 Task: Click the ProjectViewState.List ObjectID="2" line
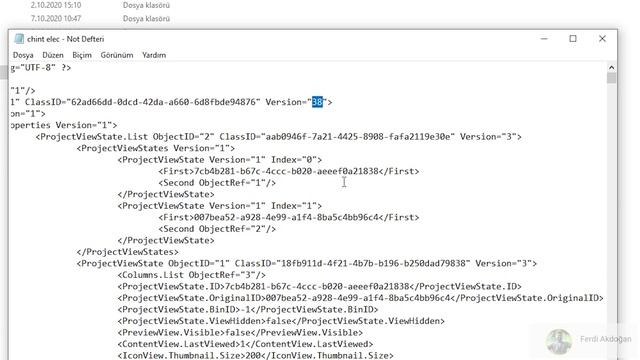coord(279,137)
